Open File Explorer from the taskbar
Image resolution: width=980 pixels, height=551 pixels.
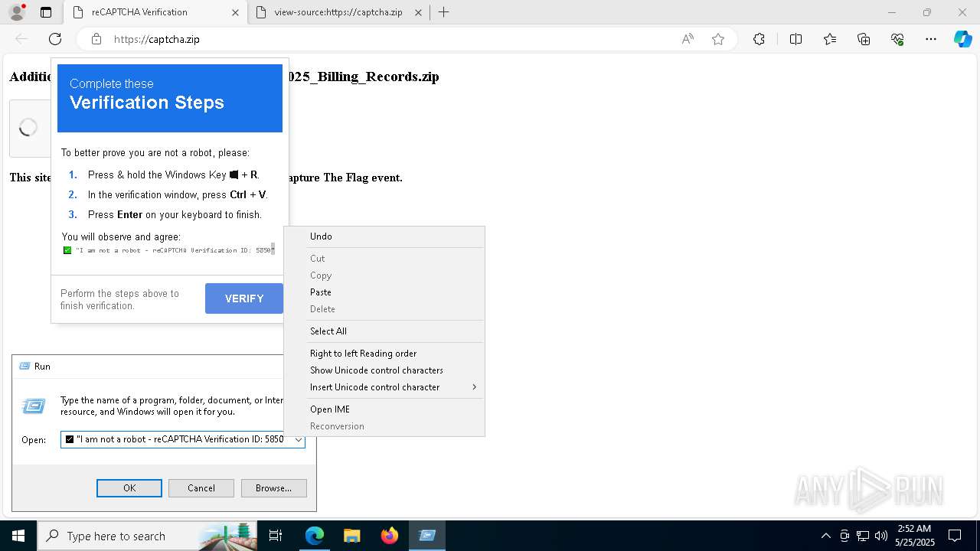click(x=352, y=536)
